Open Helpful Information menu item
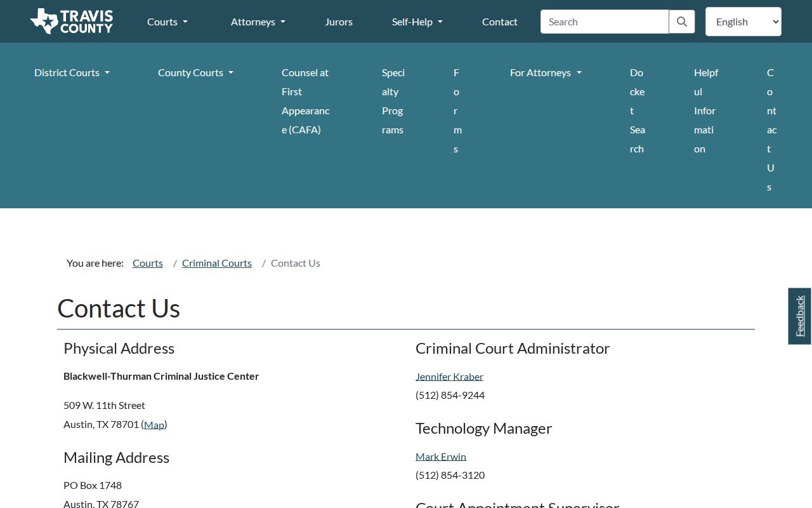The image size is (812, 508). (x=705, y=110)
